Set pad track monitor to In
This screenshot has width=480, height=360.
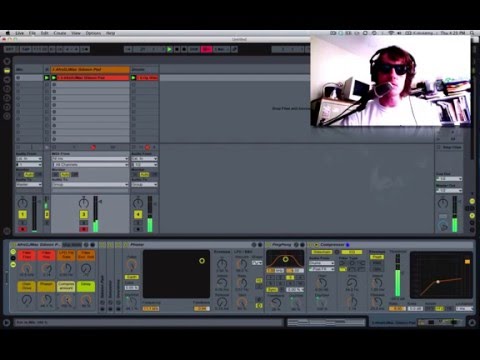pos(56,175)
